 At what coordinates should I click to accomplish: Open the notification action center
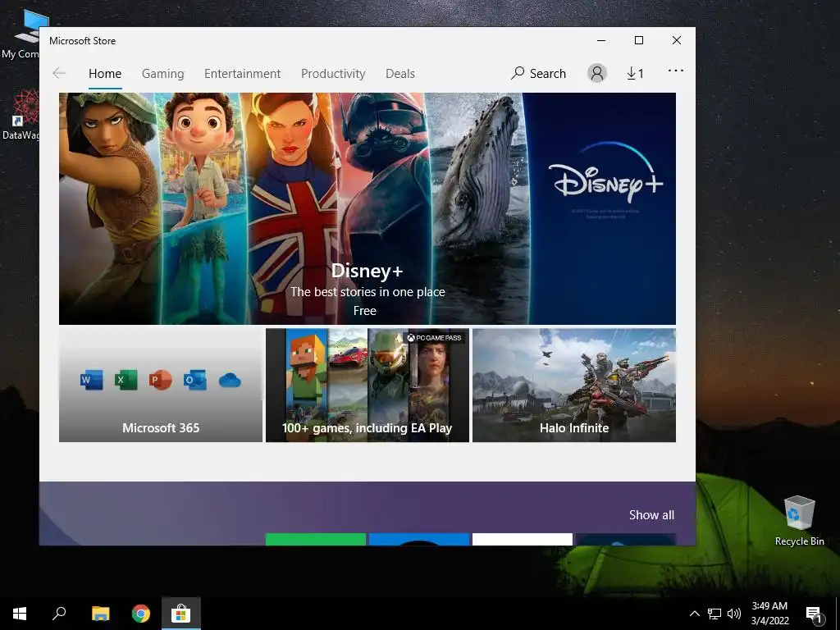coord(814,614)
